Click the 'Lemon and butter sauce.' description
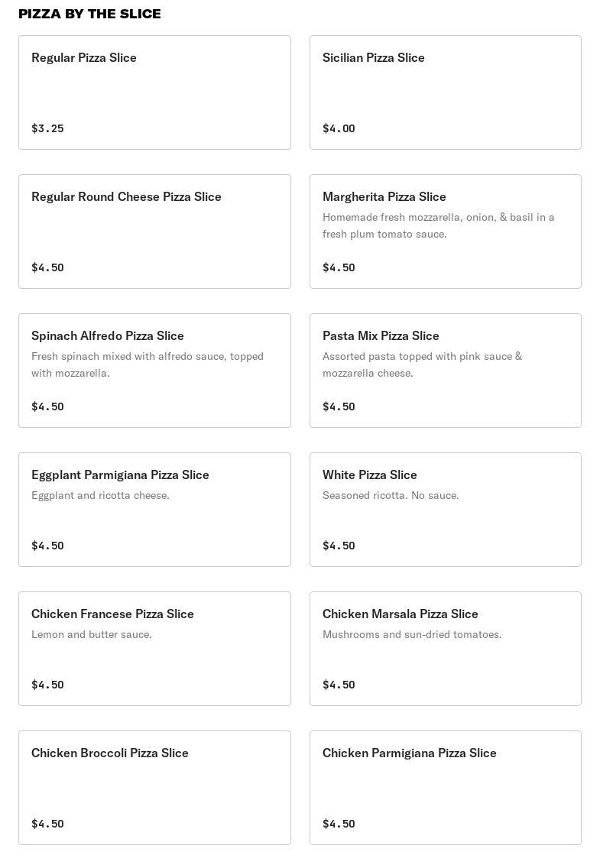Screen dimensions: 600x868 (x=92, y=634)
